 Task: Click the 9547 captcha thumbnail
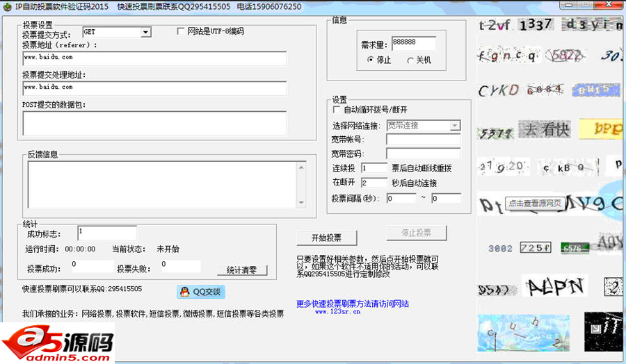(496, 290)
